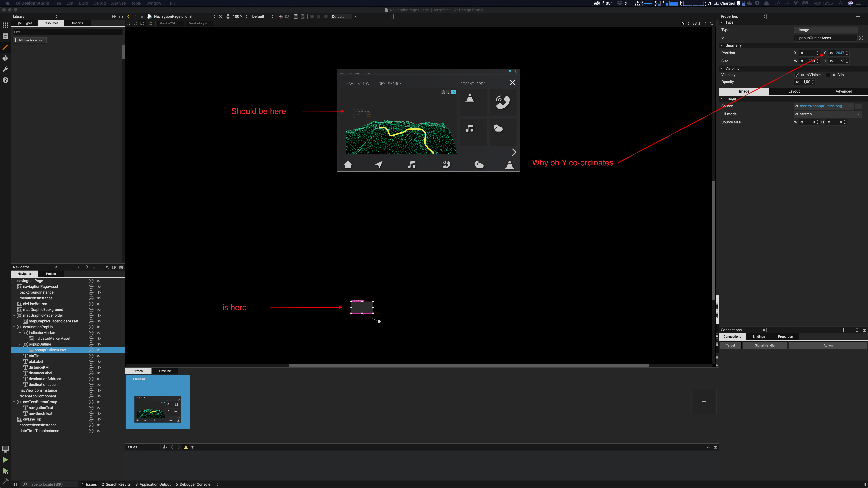Open the Bindings tab
Viewport: 868px width, 488px height.
759,337
